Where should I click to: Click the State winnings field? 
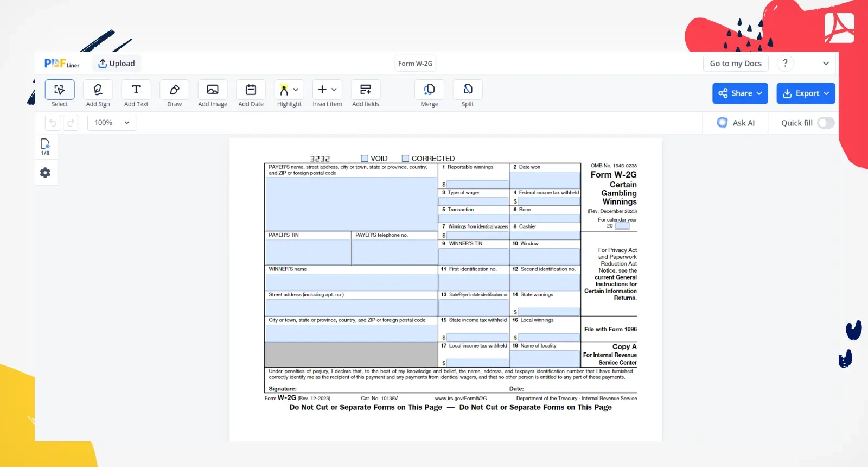[548, 312]
